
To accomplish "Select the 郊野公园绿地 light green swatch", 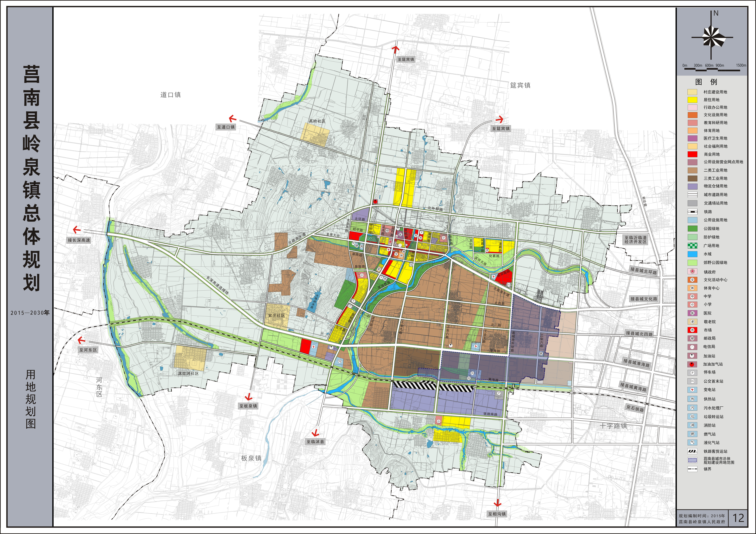I will [x=692, y=263].
